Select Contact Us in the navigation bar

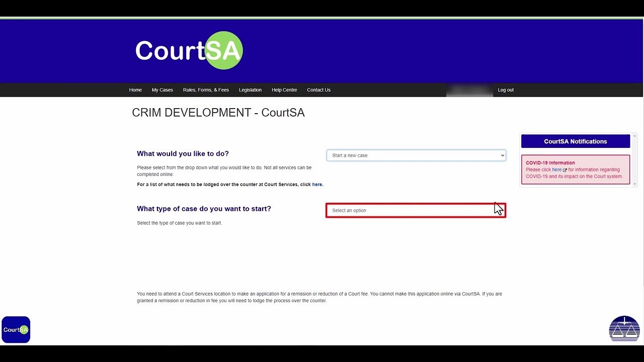[318, 90]
